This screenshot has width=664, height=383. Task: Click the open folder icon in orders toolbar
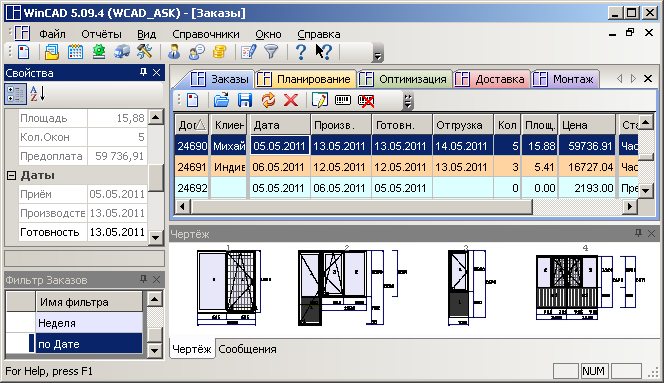pyautogui.click(x=221, y=100)
